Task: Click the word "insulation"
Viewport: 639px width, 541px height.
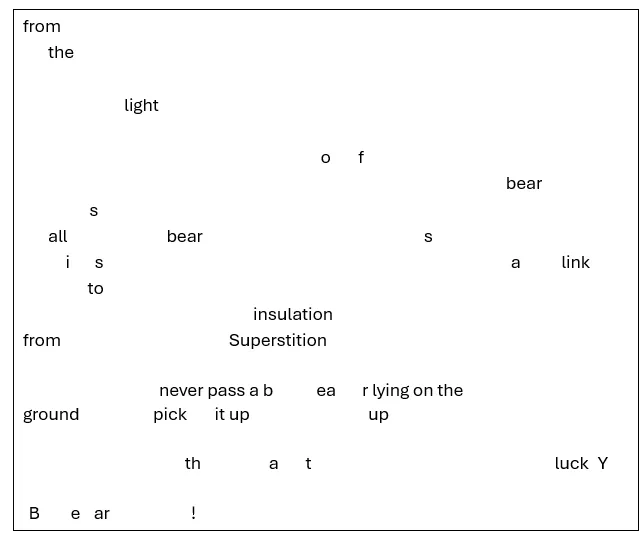Action: [x=292, y=314]
